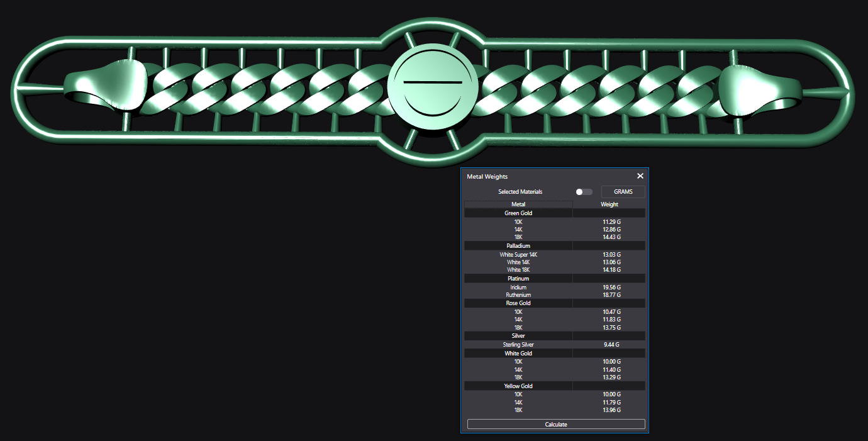Change weight units with the GRAMS button

pos(623,192)
